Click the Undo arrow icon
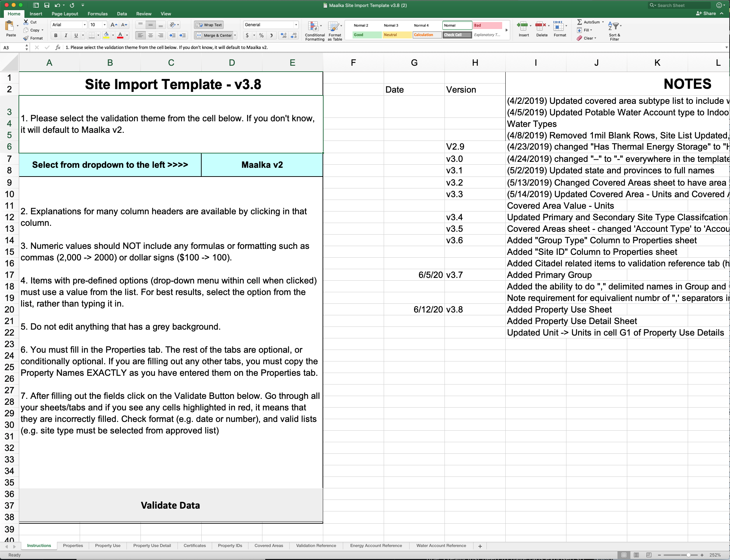730x560 pixels. point(57,5)
